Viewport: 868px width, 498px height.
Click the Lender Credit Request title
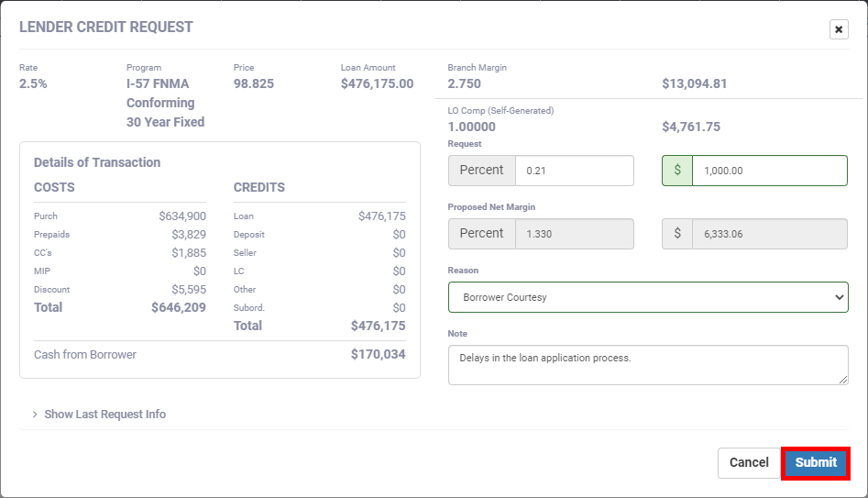click(106, 28)
